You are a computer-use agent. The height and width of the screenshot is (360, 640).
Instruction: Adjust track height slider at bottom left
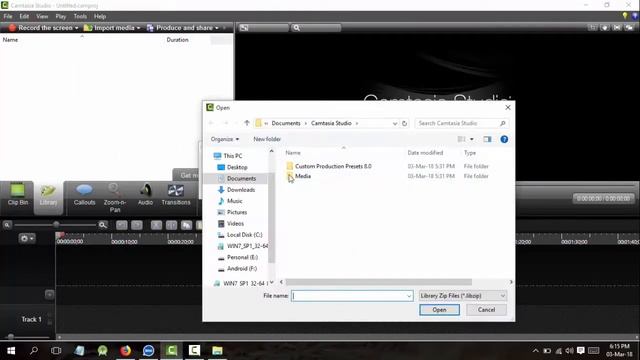11,337
